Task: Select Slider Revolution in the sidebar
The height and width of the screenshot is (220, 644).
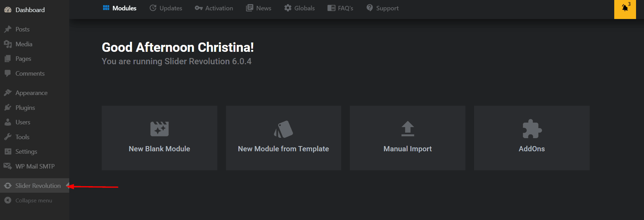Action: click(x=35, y=186)
